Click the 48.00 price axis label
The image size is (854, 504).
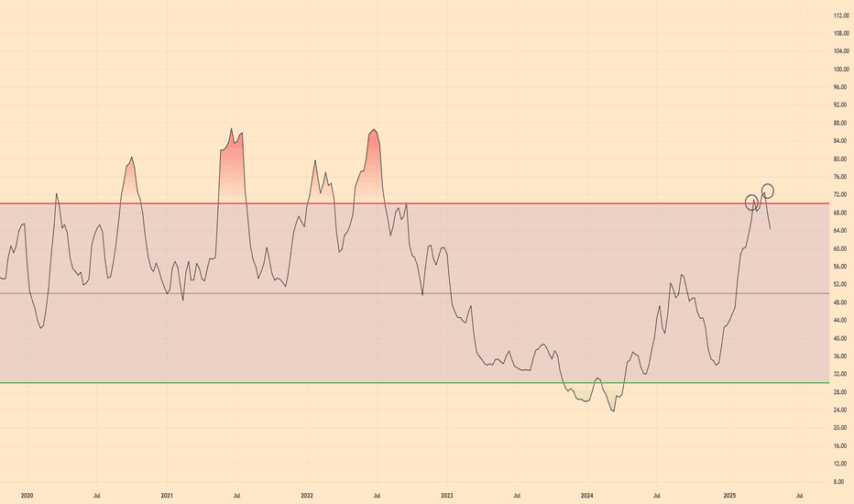pos(841,302)
